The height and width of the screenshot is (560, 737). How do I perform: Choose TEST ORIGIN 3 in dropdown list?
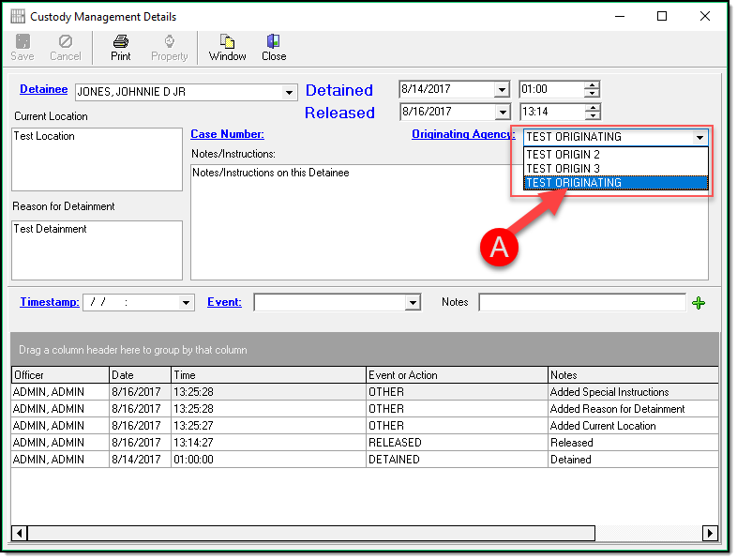(x=563, y=169)
